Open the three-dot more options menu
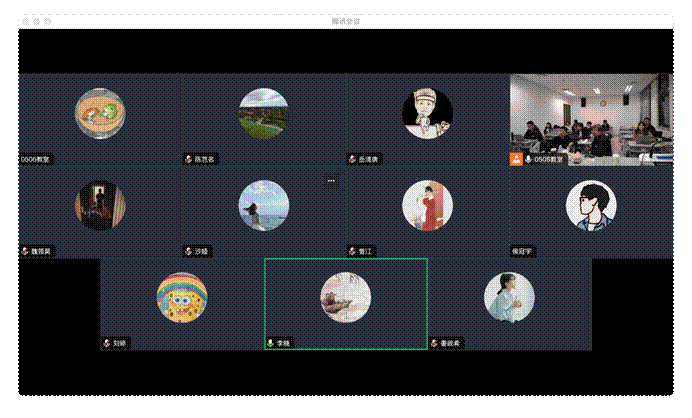This screenshot has width=692, height=418. click(331, 181)
